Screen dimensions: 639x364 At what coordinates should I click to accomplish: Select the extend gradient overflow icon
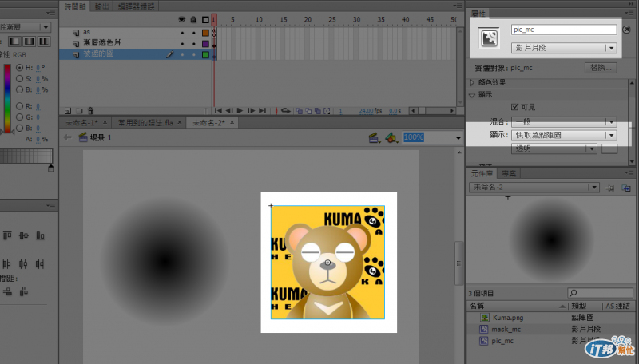click(14, 42)
